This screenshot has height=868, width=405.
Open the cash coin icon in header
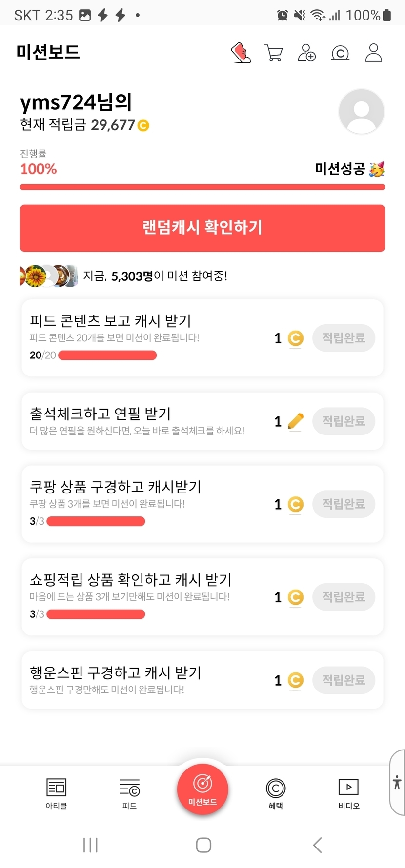click(340, 53)
